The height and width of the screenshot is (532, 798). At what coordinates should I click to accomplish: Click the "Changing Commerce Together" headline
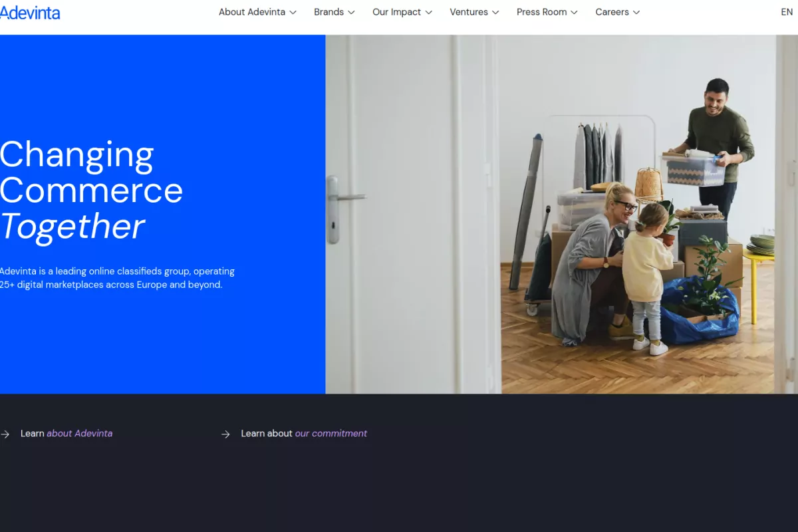92,191
